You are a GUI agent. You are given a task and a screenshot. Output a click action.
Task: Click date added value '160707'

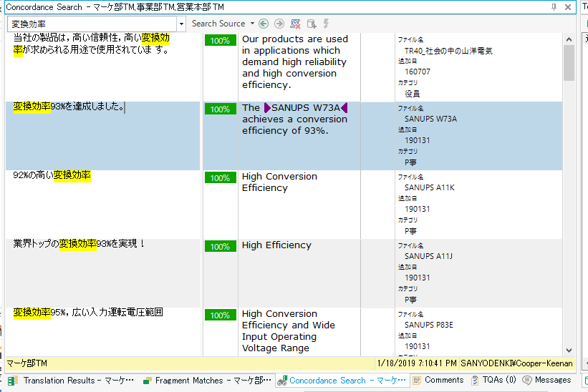418,72
